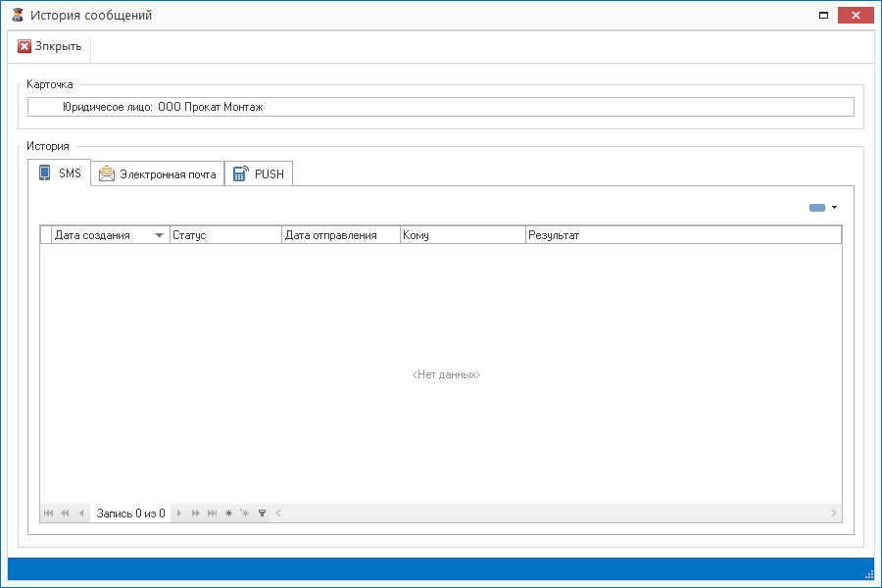Open the Электронная почта tab
The image size is (882, 588).
(158, 173)
